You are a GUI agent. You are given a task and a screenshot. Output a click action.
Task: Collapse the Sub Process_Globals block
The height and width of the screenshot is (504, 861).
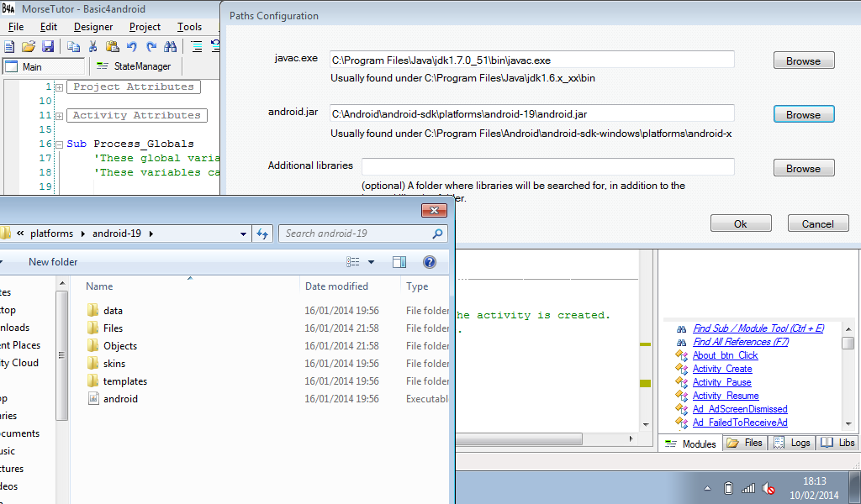point(60,144)
